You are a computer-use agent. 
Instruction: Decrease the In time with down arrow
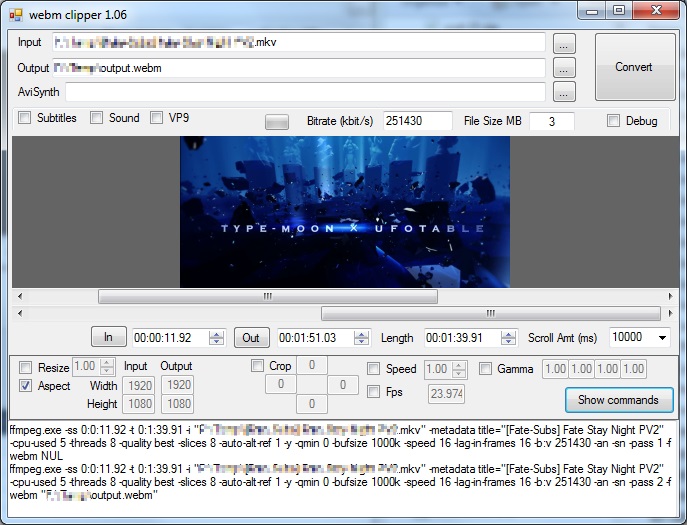click(x=216, y=341)
